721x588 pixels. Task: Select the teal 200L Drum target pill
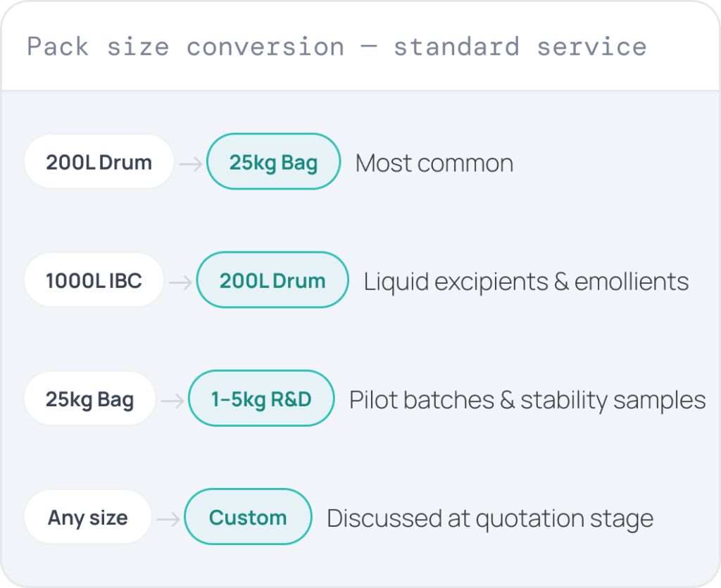pyautogui.click(x=272, y=280)
